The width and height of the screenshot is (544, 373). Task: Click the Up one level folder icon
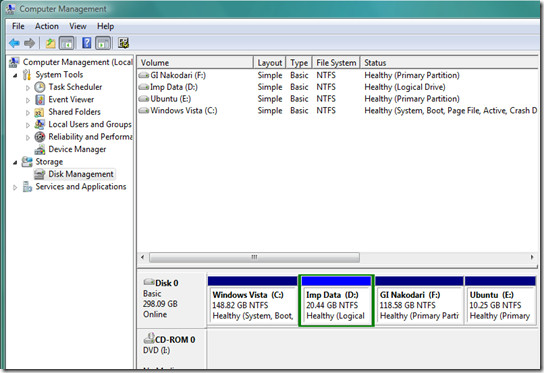tap(51, 43)
